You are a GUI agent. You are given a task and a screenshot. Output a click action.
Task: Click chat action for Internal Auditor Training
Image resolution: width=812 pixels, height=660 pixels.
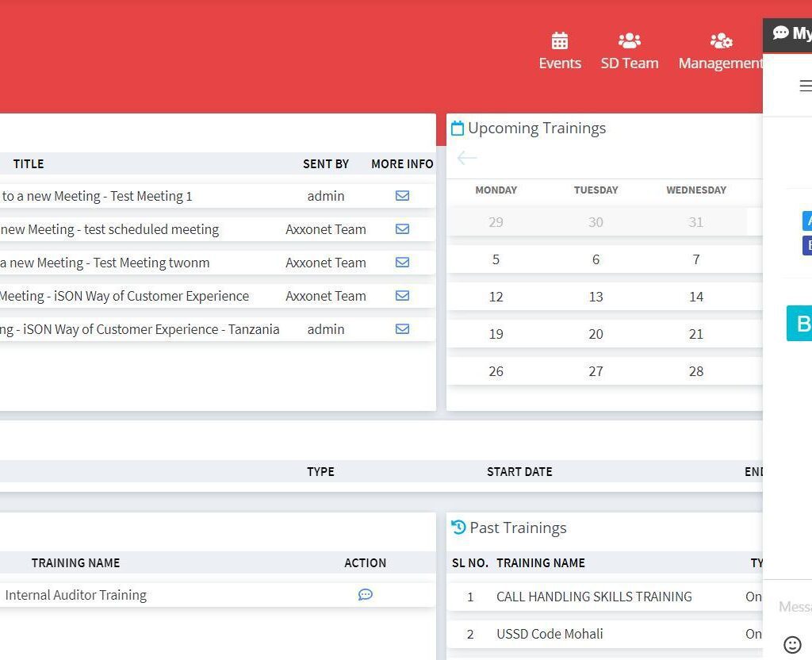pos(365,595)
